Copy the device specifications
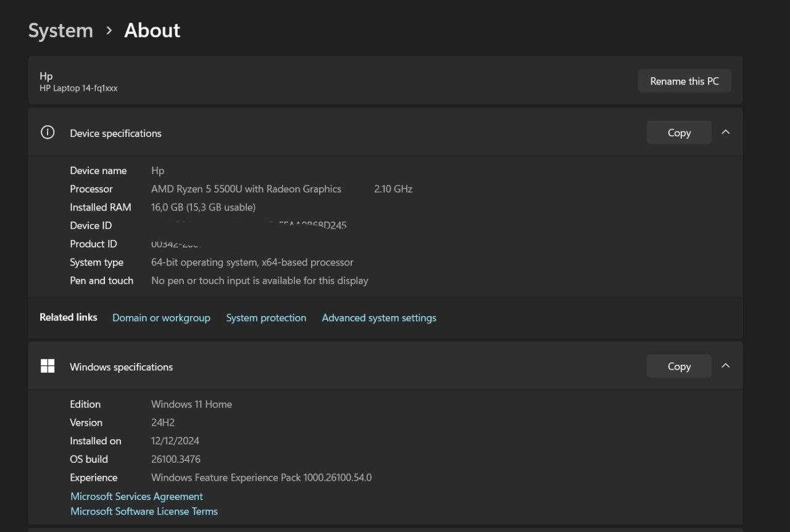 click(679, 133)
